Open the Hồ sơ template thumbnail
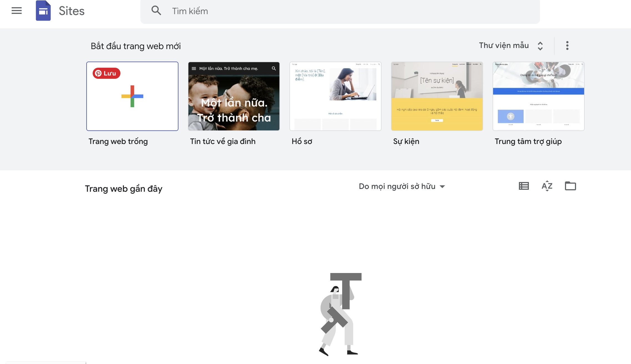The image size is (631, 364). coord(335,96)
